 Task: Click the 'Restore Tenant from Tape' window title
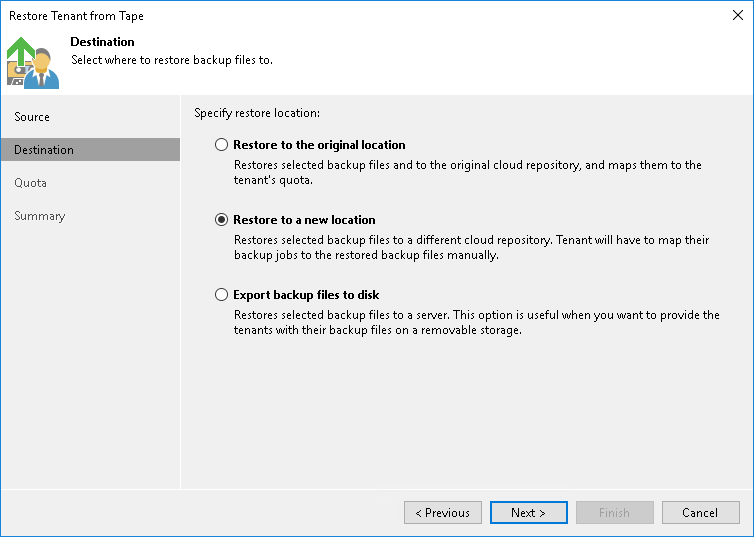click(x=76, y=16)
